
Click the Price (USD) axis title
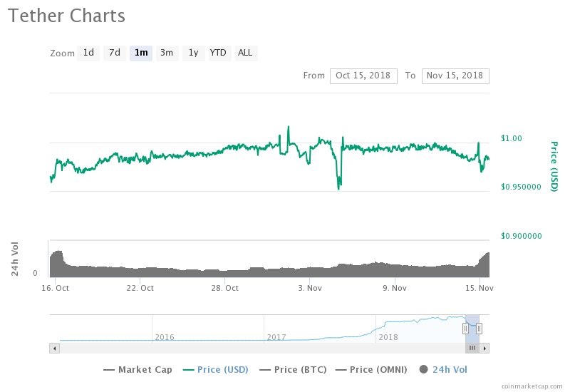tap(554, 167)
